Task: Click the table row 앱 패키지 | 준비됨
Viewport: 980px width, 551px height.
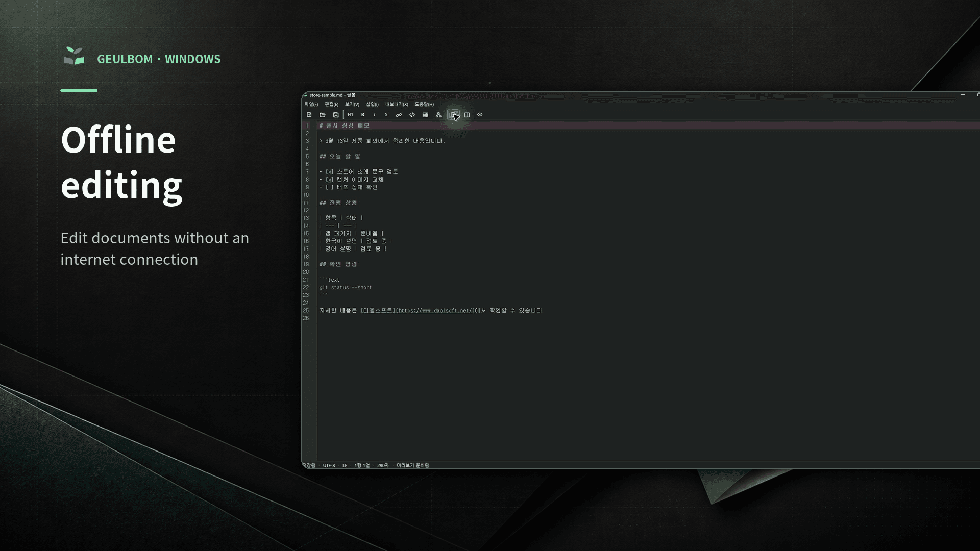Action: tap(352, 233)
